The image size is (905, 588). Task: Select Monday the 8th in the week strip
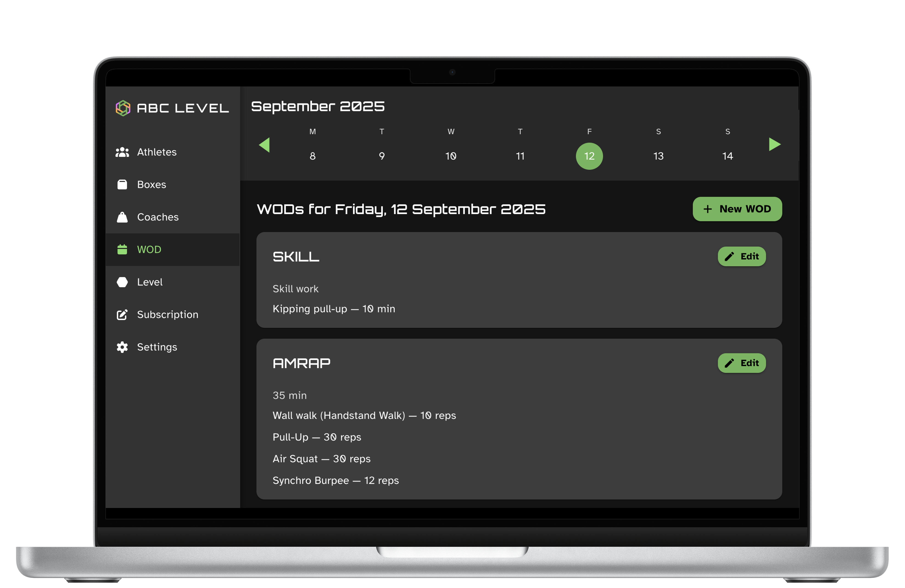pyautogui.click(x=312, y=156)
